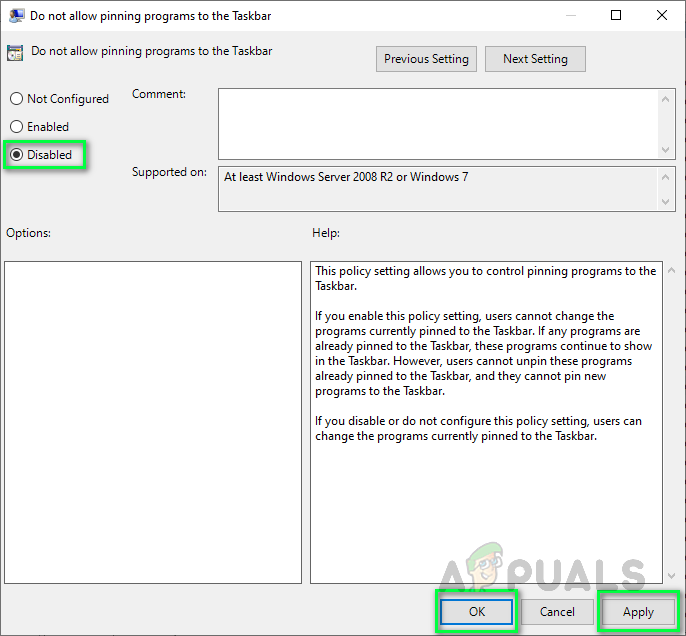Click Supported on box scroll down arrow
The image size is (686, 636).
point(665,202)
